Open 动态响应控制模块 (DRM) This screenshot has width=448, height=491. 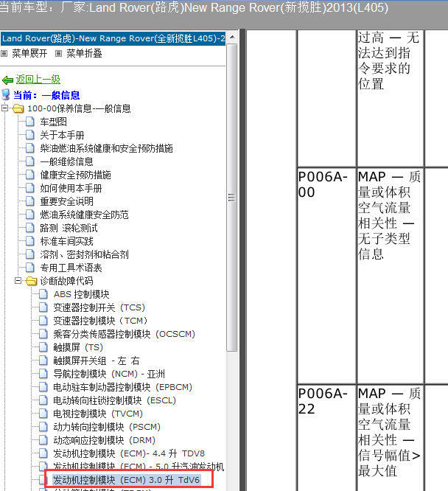pyautogui.click(x=104, y=440)
